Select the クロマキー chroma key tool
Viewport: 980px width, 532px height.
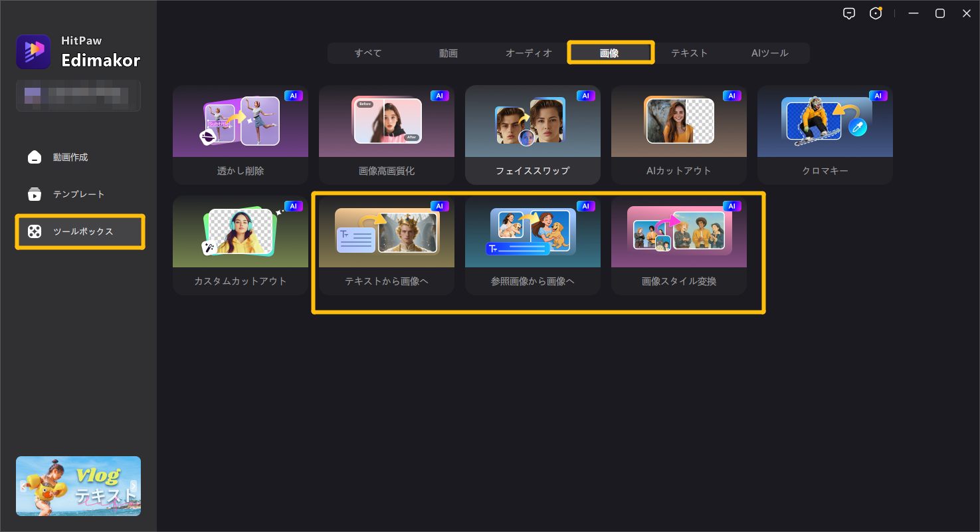[x=825, y=133]
